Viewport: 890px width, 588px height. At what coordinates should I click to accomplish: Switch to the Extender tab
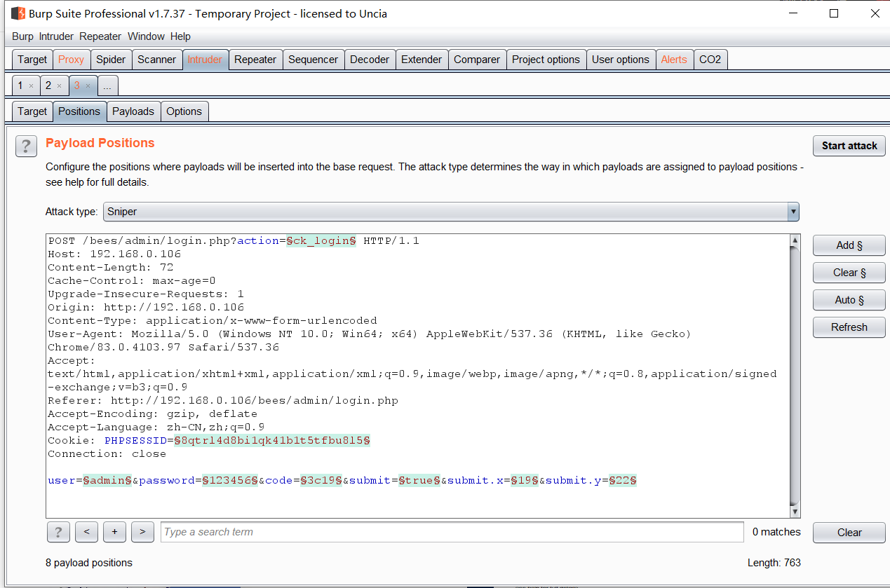click(x=422, y=60)
